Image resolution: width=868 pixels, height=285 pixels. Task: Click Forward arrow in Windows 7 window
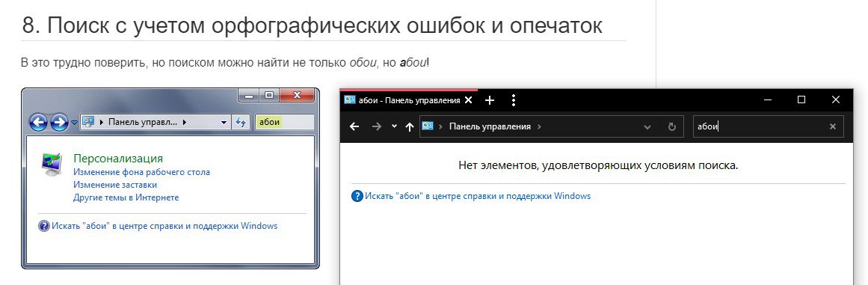click(58, 122)
